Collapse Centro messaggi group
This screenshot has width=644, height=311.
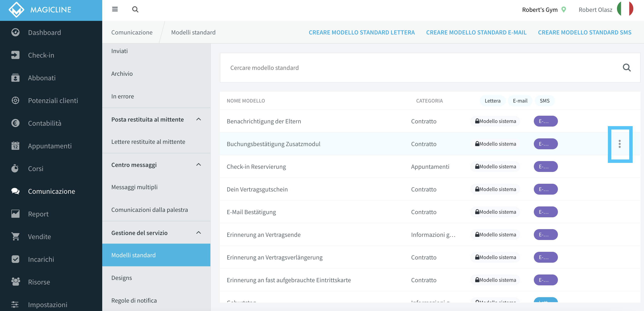199,165
